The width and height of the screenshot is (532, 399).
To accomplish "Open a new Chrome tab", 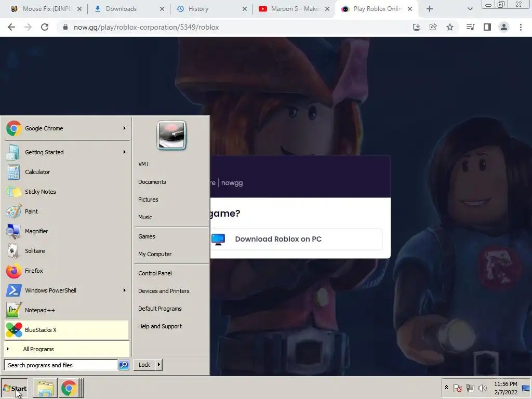I will (x=430, y=9).
